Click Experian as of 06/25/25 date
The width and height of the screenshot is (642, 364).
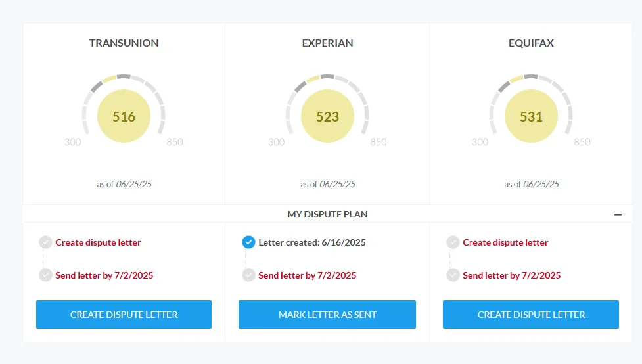[327, 184]
